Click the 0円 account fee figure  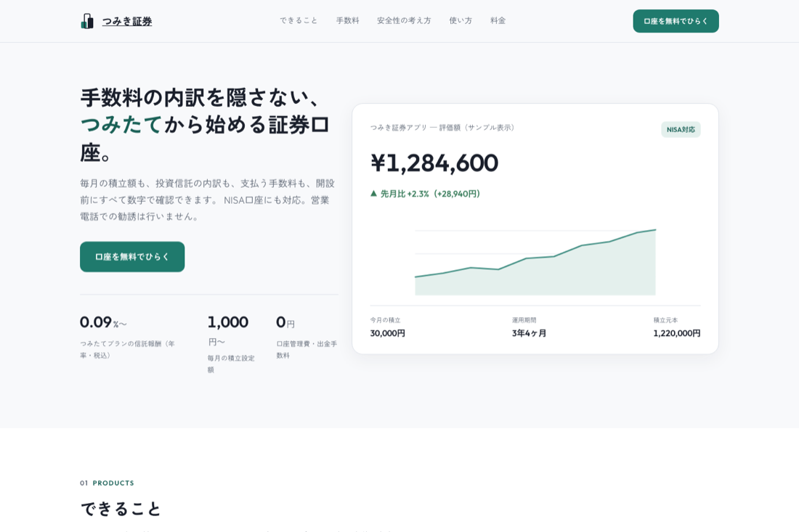285,322
